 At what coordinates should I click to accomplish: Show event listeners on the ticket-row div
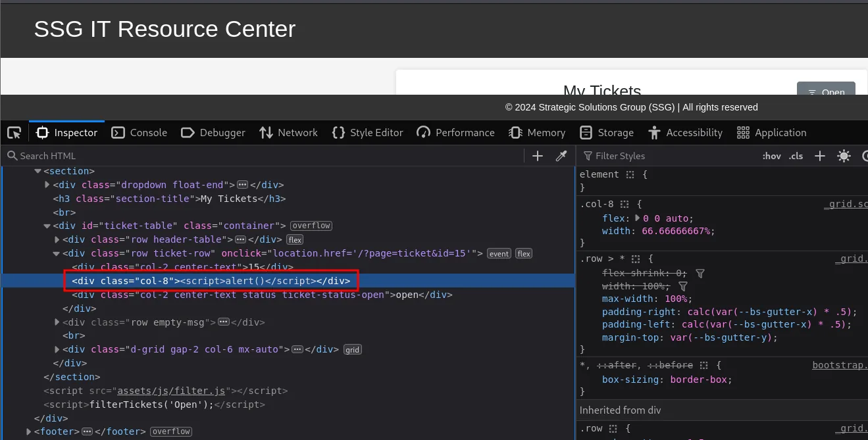pyautogui.click(x=499, y=254)
